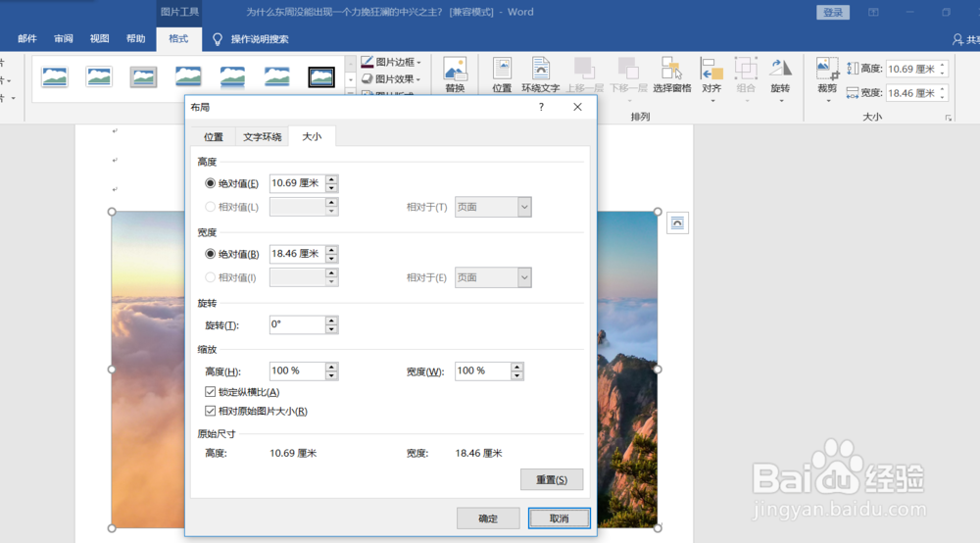
Task: Click the 旋转(T) rotation value field
Action: (x=298, y=324)
